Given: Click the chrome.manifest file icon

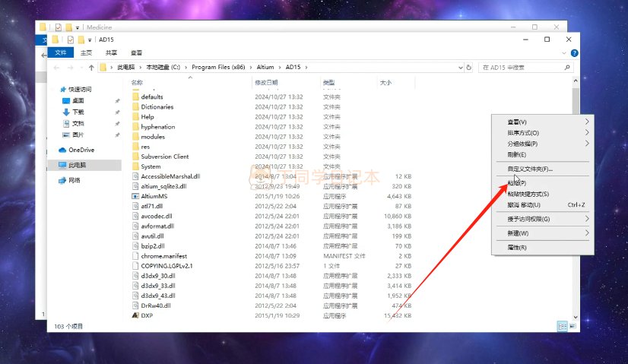Looking at the screenshot, I should point(135,256).
